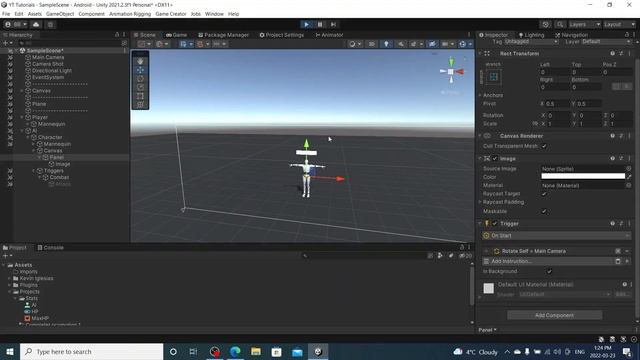Toggle In Background checkbox
Image resolution: width=640 pixels, height=360 pixels.
[x=549, y=271]
